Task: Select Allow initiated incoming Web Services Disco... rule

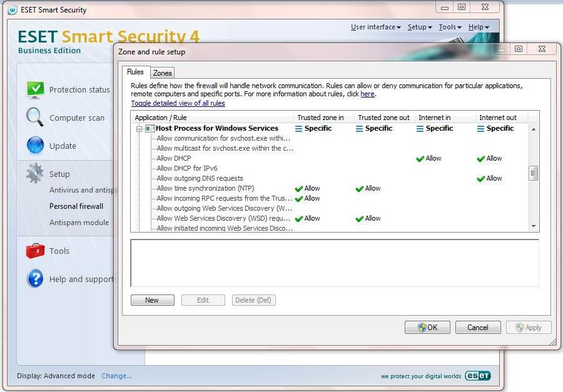Action: pyautogui.click(x=225, y=228)
